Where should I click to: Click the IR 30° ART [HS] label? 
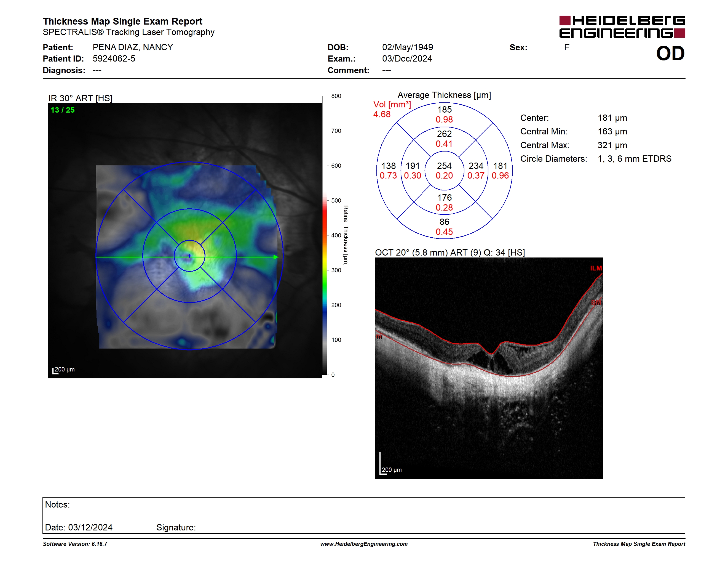pyautogui.click(x=80, y=99)
